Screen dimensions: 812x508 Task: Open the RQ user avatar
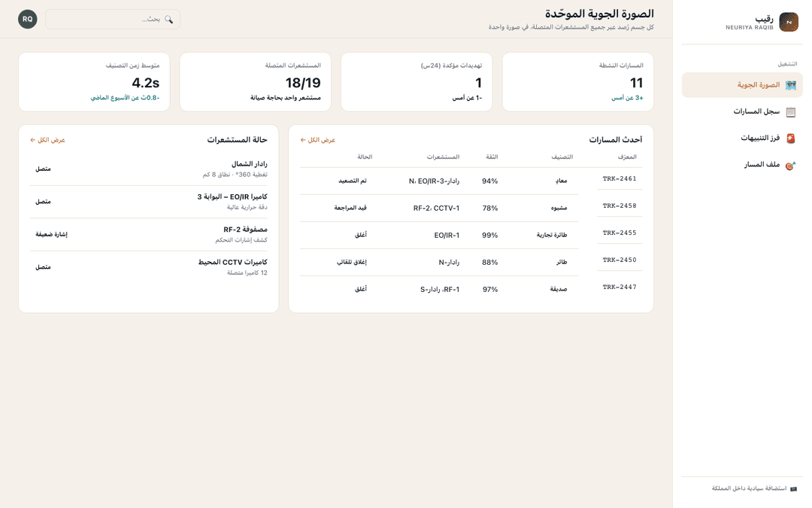click(x=28, y=19)
